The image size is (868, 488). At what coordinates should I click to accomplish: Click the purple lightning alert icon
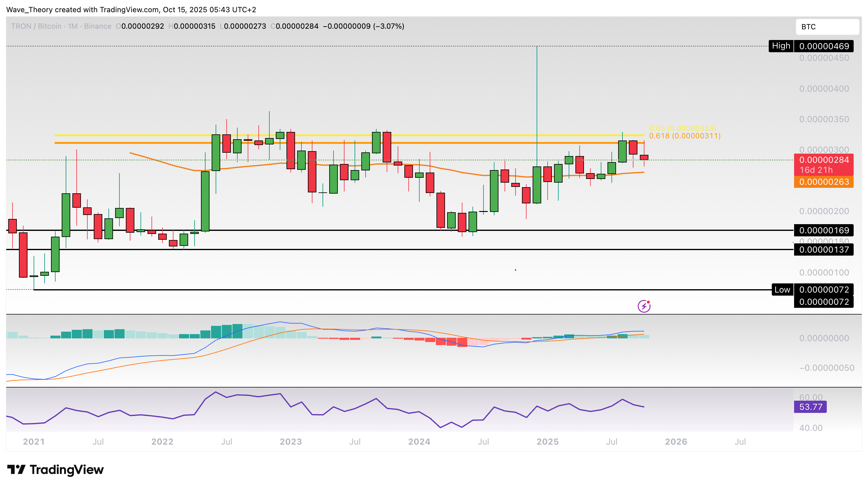coord(644,306)
